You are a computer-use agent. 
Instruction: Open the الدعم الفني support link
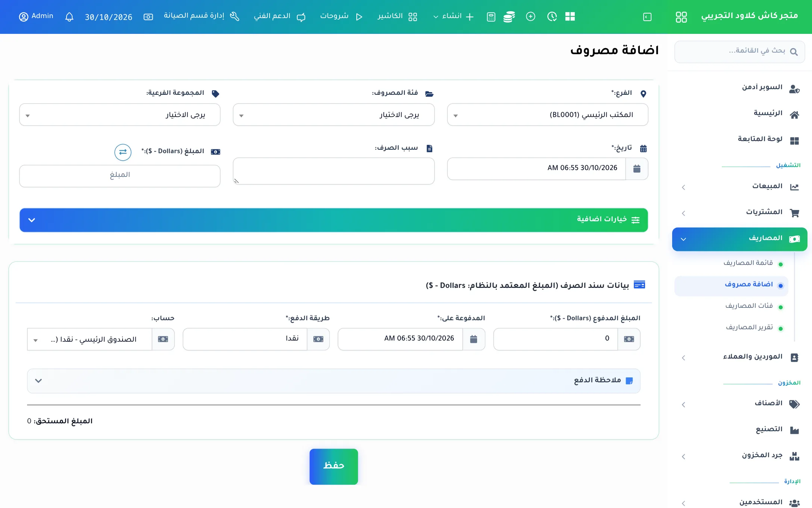click(x=279, y=17)
